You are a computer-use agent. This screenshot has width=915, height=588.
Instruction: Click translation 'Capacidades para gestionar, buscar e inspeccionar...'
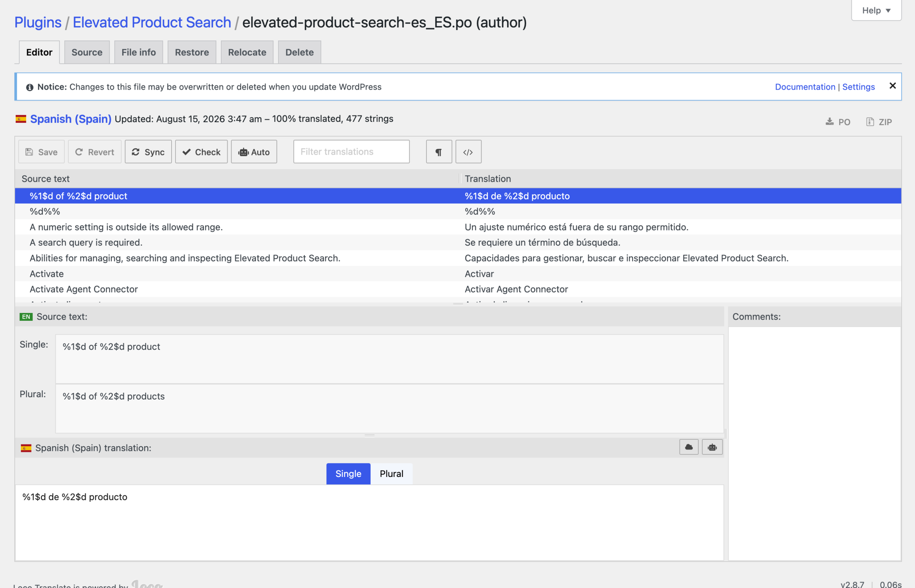[x=626, y=258]
